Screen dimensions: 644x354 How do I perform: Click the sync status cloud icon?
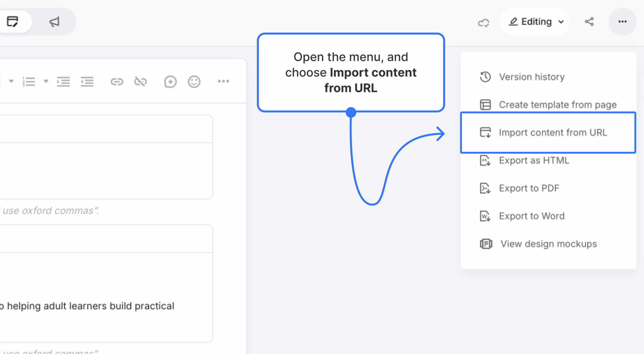pyautogui.click(x=484, y=23)
